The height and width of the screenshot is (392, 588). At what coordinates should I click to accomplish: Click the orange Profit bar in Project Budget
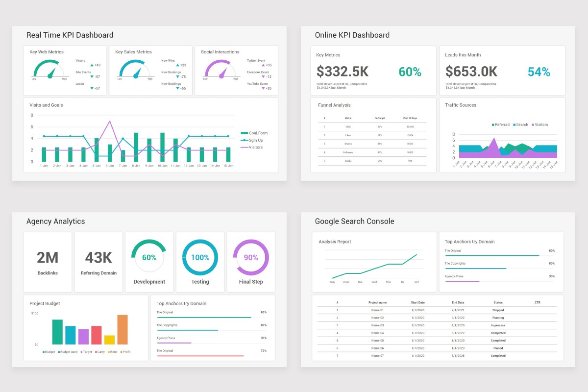[x=122, y=330]
